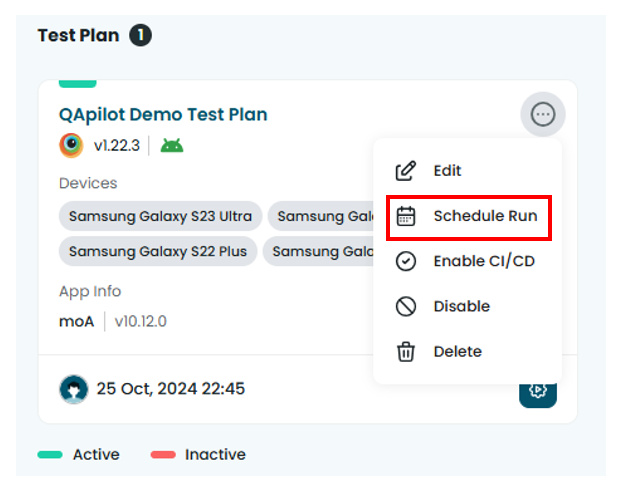Image resolution: width=633 pixels, height=489 pixels.
Task: Select Enable CI/CD menu option
Action: coord(482,261)
